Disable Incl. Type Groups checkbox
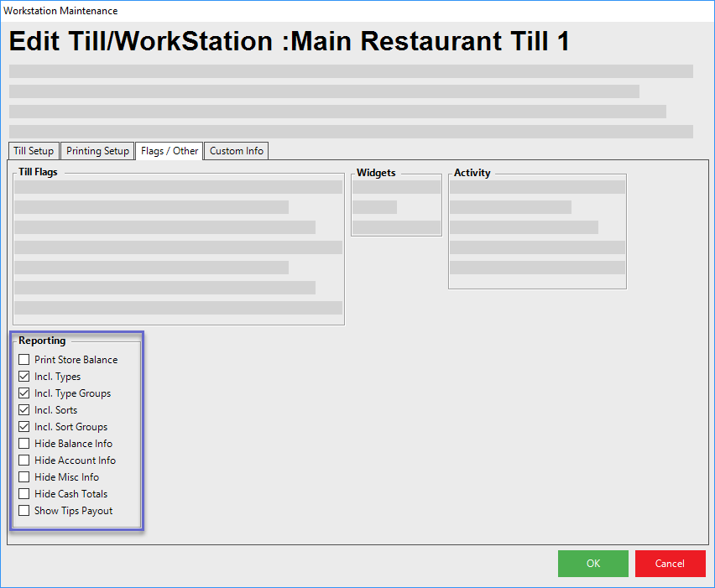Screen dimensions: 715x588 pyautogui.click(x=24, y=393)
